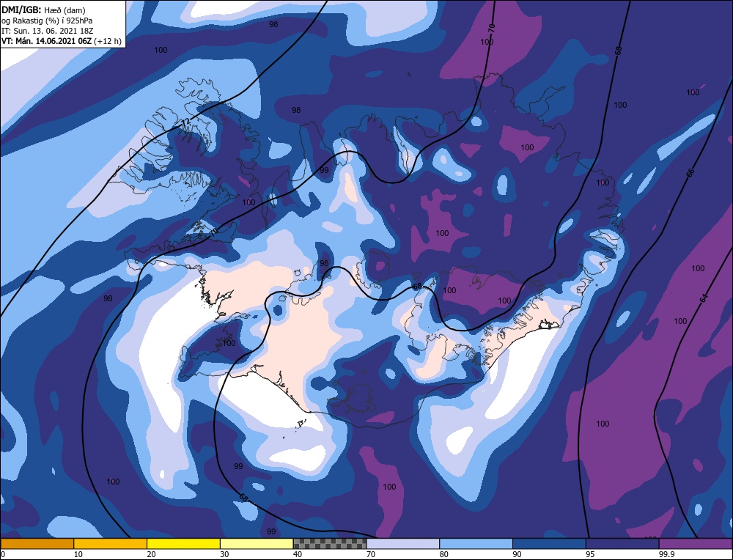Click the legend scale value '90'
This screenshot has width=733, height=560.
pos(517,554)
